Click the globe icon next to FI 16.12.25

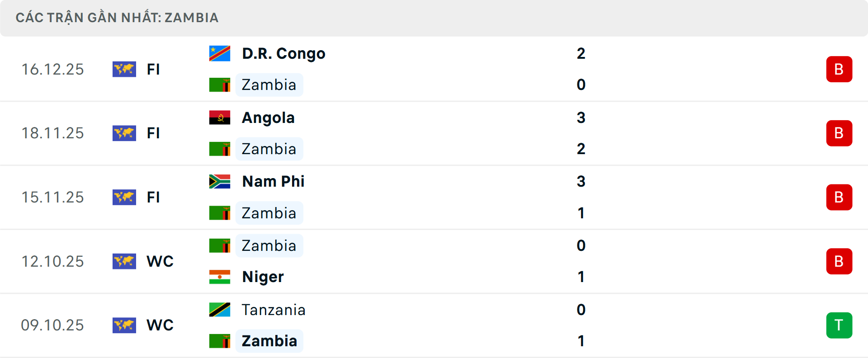coord(124,69)
